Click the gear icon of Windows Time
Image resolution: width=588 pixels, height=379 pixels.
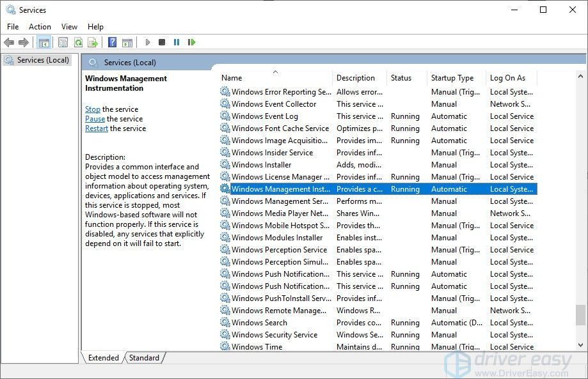[225, 346]
